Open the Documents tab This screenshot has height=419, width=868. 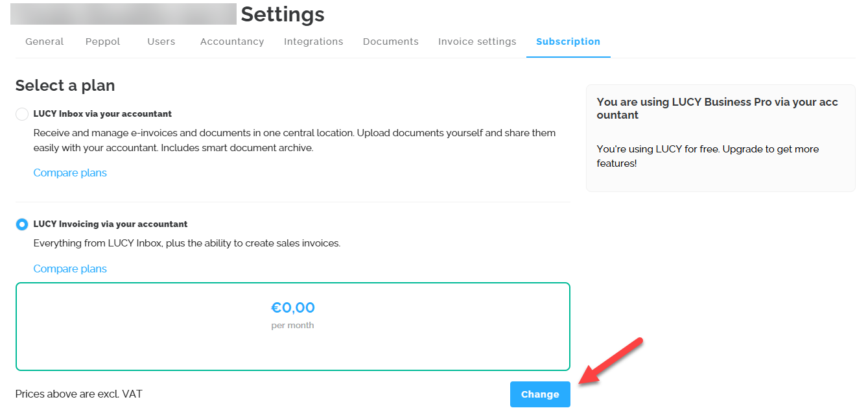coord(390,42)
